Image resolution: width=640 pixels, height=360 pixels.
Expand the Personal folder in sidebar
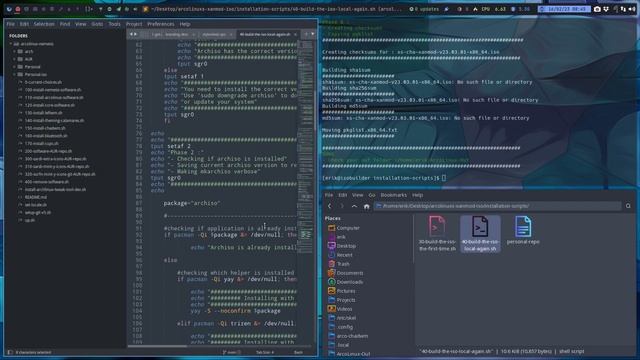click(14, 67)
